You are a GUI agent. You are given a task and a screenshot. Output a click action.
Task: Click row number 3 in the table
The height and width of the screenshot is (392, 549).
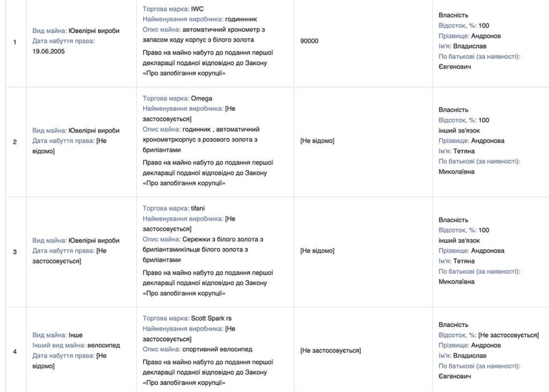15,251
